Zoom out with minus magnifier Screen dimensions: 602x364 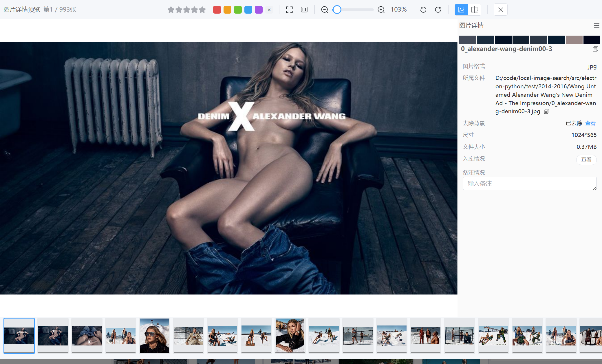coord(325,10)
